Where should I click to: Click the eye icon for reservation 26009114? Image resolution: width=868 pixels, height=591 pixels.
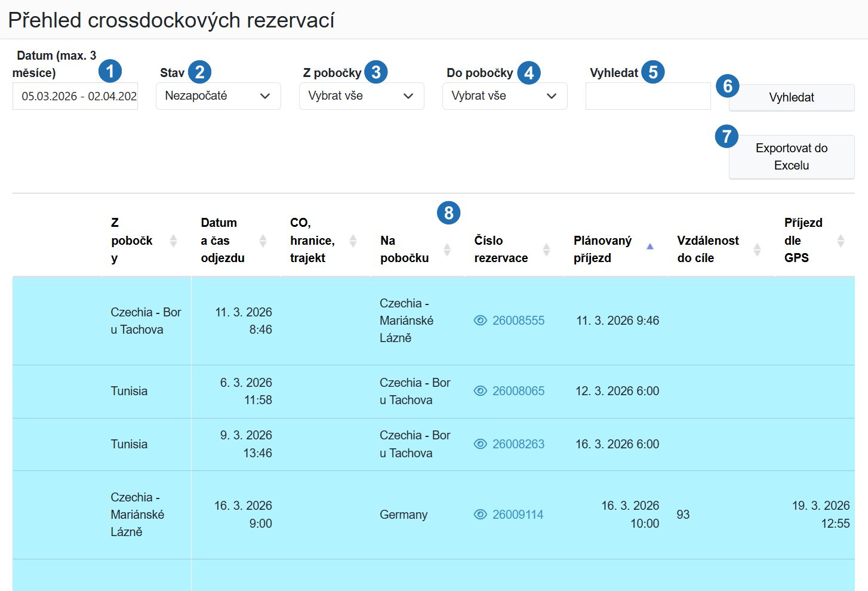pyautogui.click(x=481, y=515)
